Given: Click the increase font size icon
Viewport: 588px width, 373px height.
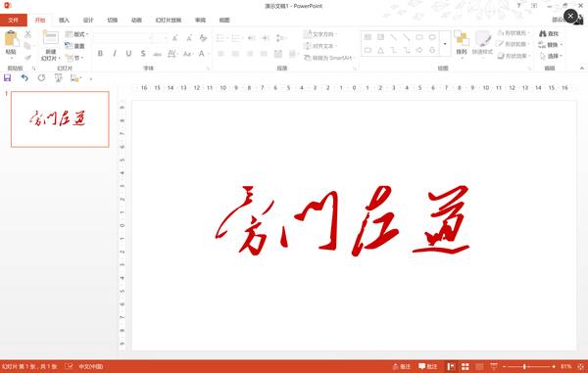Looking at the screenshot, I should point(175,38).
